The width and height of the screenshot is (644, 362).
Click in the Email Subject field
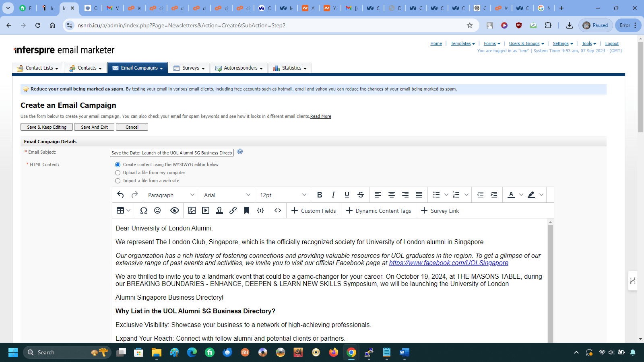(x=172, y=153)
